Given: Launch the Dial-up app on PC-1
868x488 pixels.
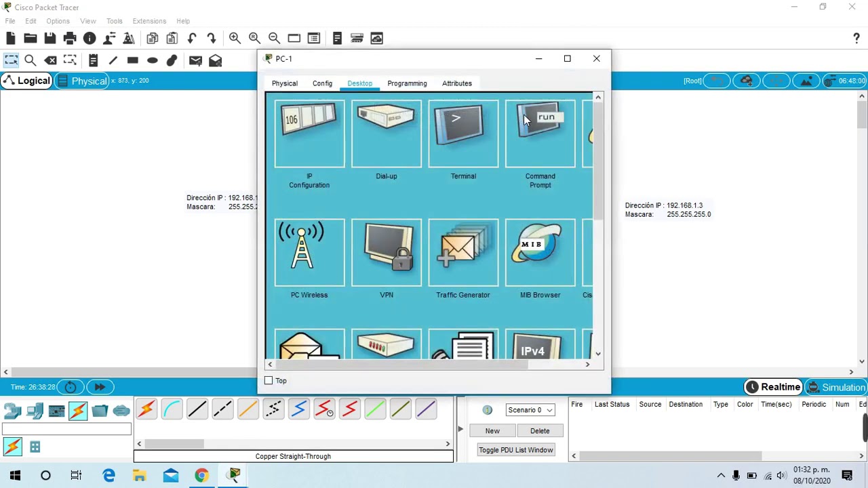Looking at the screenshot, I should (x=386, y=134).
